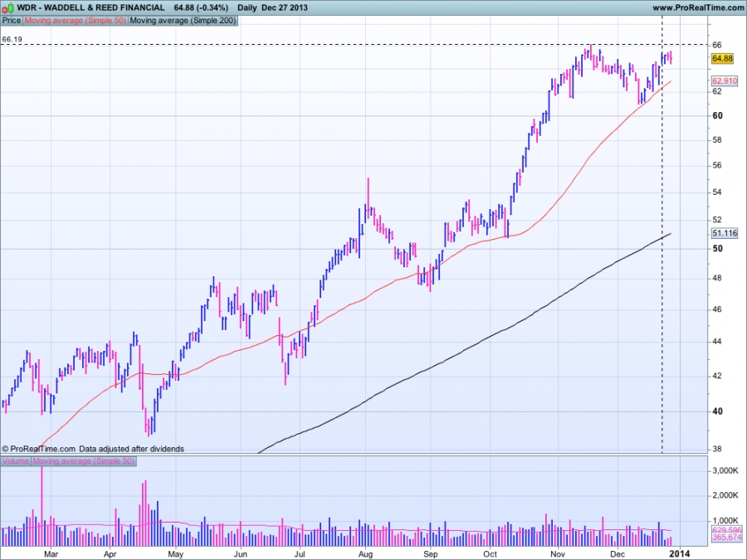Click the 1,000K volume axis label
747x560 pixels.
click(x=725, y=520)
